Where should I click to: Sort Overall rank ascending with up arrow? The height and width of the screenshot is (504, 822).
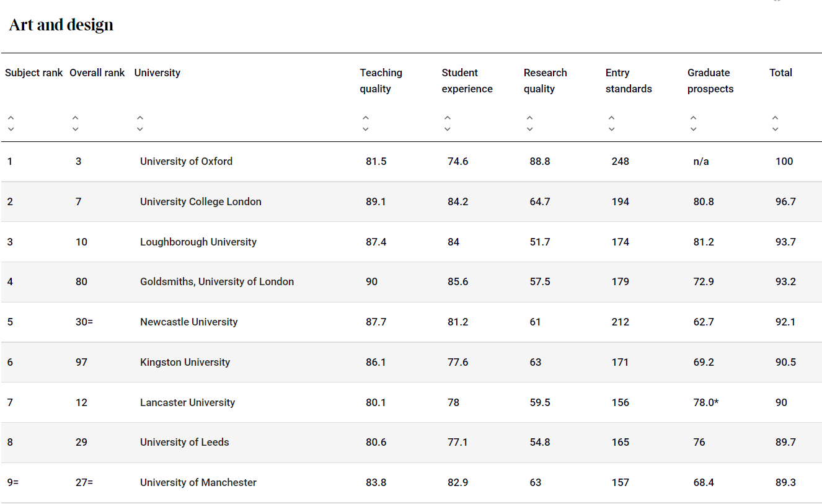tap(75, 118)
